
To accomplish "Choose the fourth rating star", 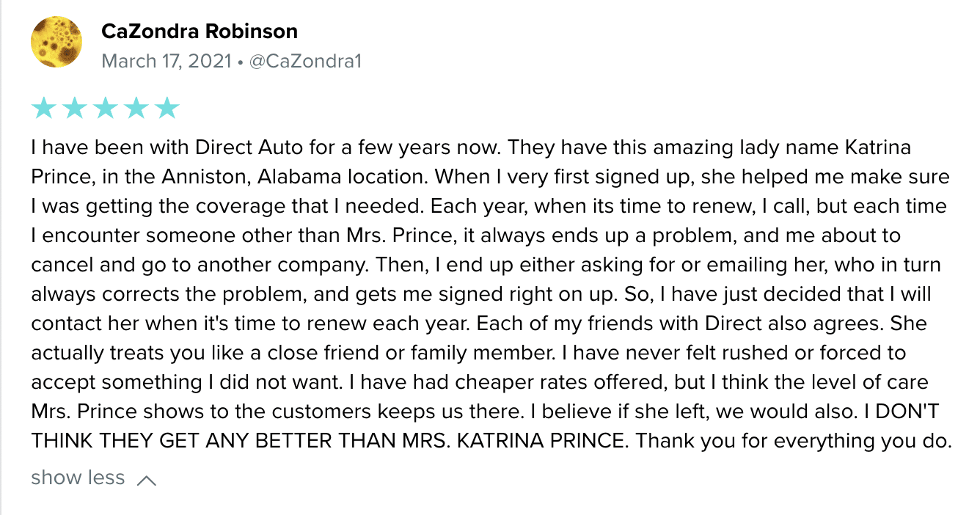I will click(136, 108).
